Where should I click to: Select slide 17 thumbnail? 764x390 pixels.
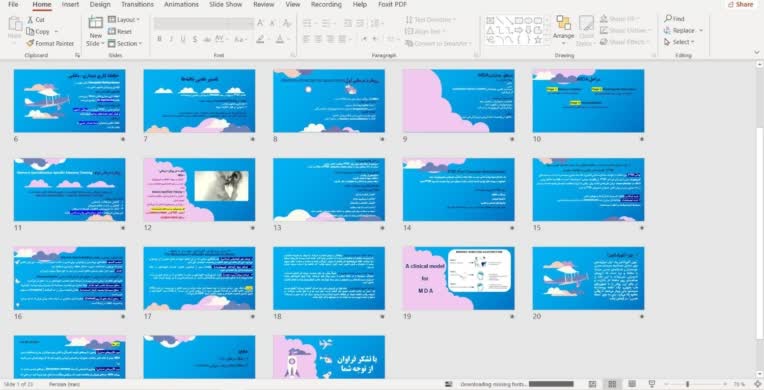(199, 278)
